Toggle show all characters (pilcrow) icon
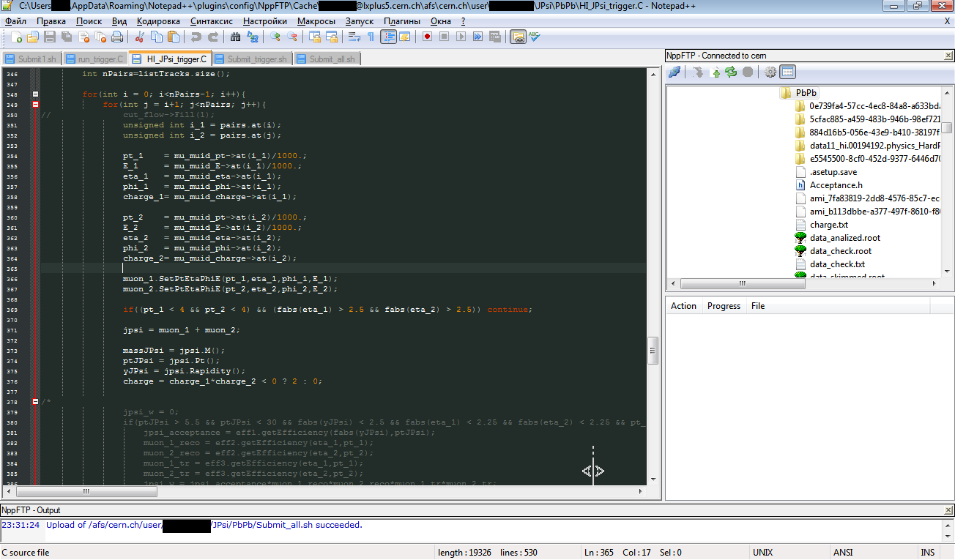This screenshot has width=955, height=560. tap(371, 37)
